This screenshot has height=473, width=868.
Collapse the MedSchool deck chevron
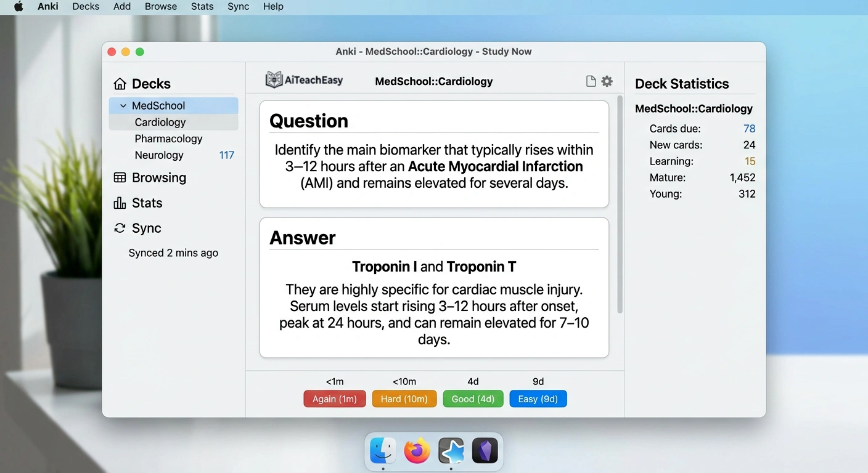(123, 106)
